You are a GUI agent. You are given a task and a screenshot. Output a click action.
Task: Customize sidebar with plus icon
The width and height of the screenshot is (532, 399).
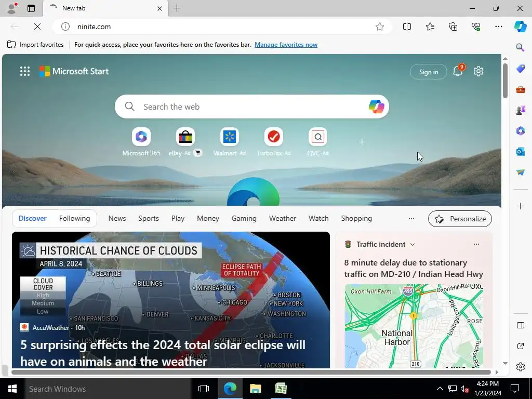click(x=520, y=206)
